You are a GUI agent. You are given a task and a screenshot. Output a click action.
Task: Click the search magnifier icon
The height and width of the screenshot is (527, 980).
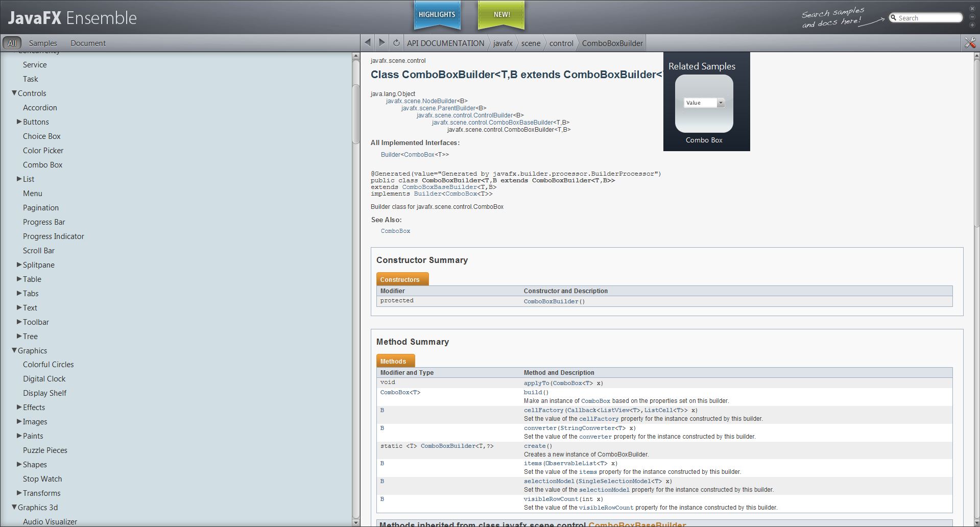tap(894, 18)
